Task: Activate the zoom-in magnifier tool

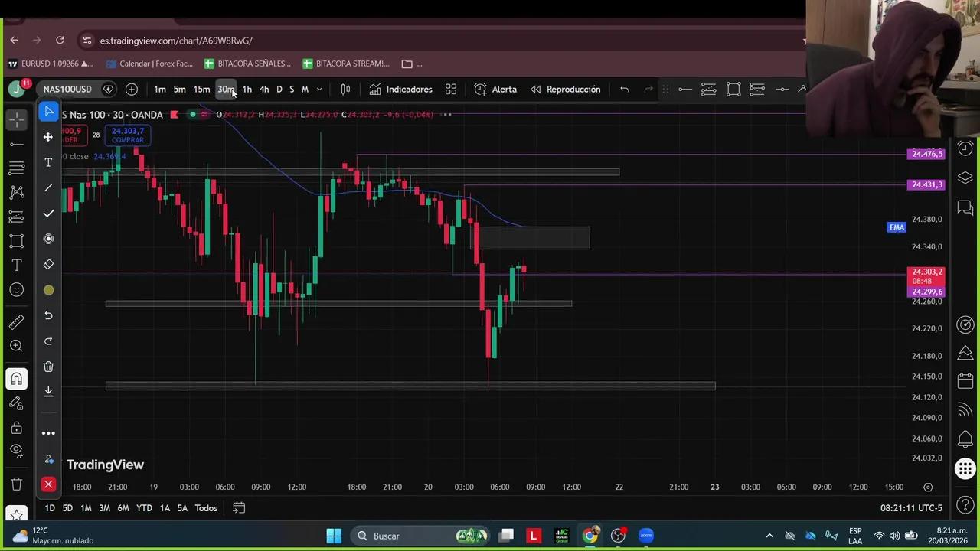Action: pyautogui.click(x=16, y=346)
